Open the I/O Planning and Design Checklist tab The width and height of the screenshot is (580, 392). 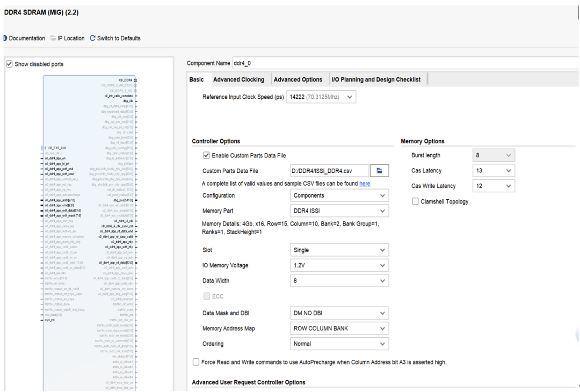coord(376,79)
